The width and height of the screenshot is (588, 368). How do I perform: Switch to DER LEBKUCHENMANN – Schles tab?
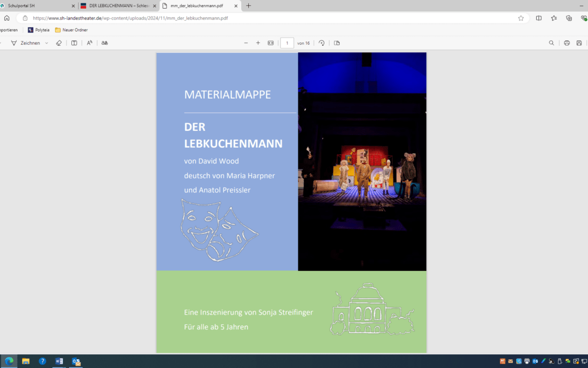(119, 5)
